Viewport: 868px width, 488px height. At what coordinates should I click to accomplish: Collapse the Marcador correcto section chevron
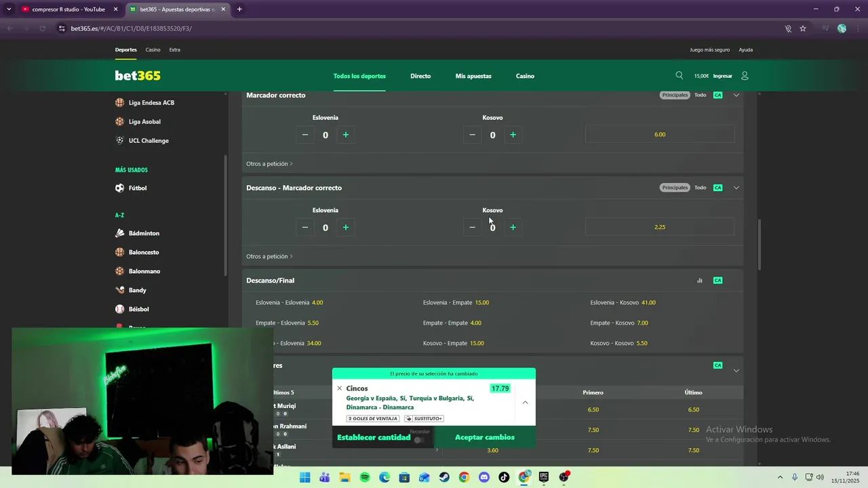tap(736, 95)
